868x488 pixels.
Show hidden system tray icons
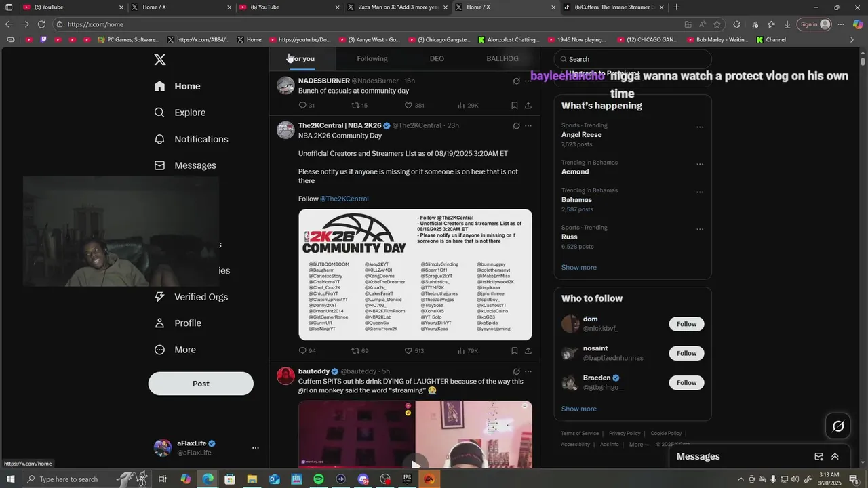741,479
